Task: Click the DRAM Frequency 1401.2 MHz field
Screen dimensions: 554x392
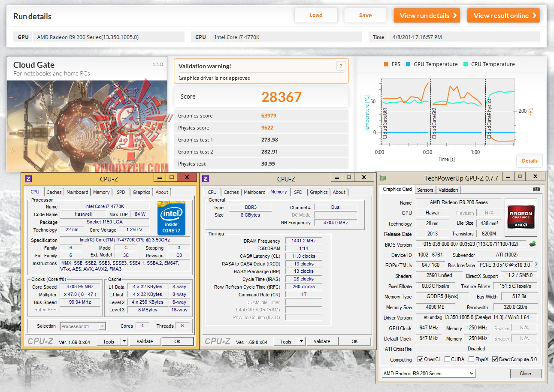Action: tap(304, 241)
